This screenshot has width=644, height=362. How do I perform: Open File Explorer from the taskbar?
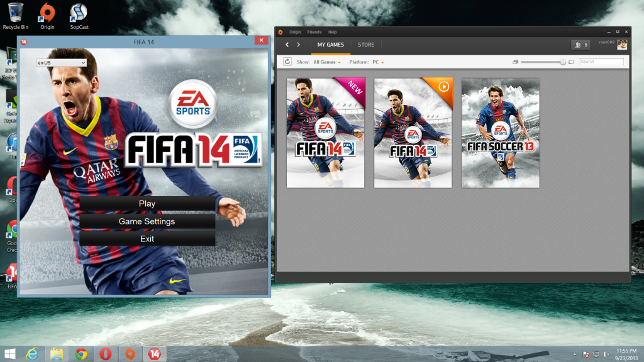click(57, 354)
